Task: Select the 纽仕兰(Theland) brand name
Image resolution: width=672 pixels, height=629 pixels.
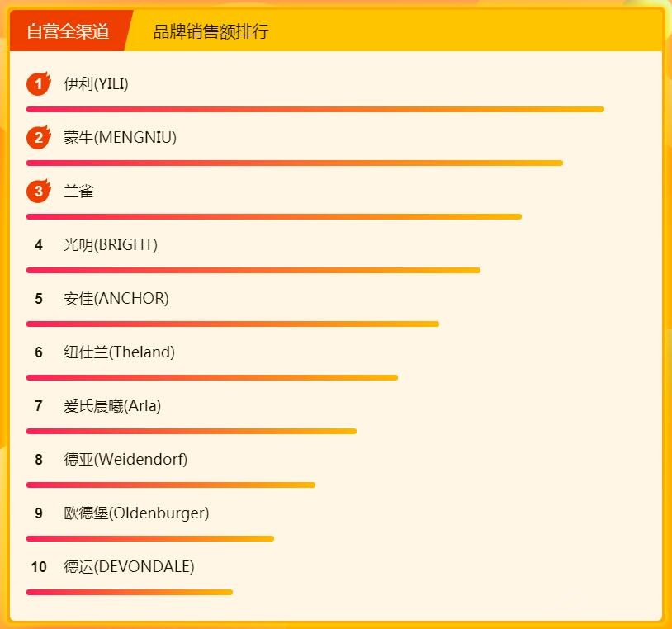Action: tap(119, 352)
